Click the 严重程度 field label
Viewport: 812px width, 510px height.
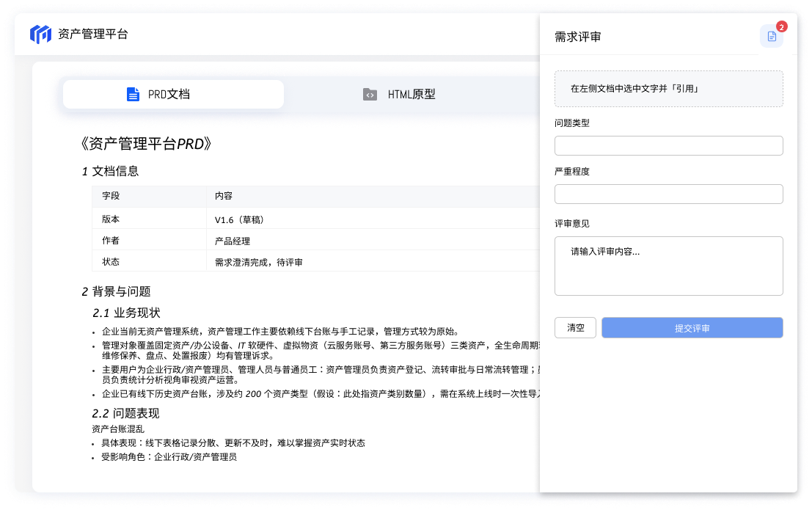point(572,172)
